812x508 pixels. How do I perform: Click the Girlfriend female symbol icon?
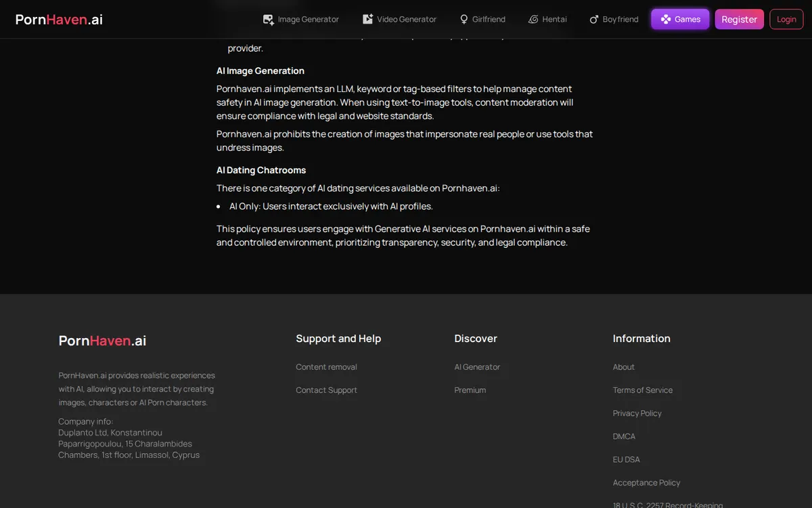464,19
